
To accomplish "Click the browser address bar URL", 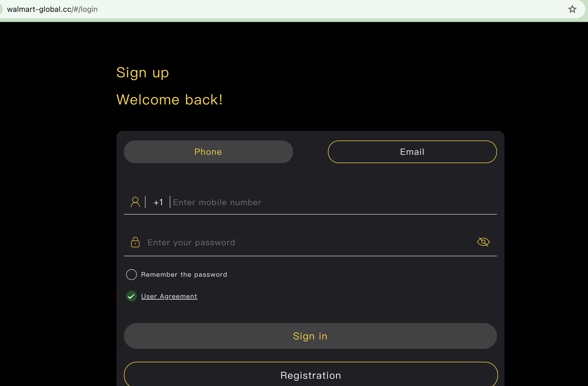I will 53,9.
